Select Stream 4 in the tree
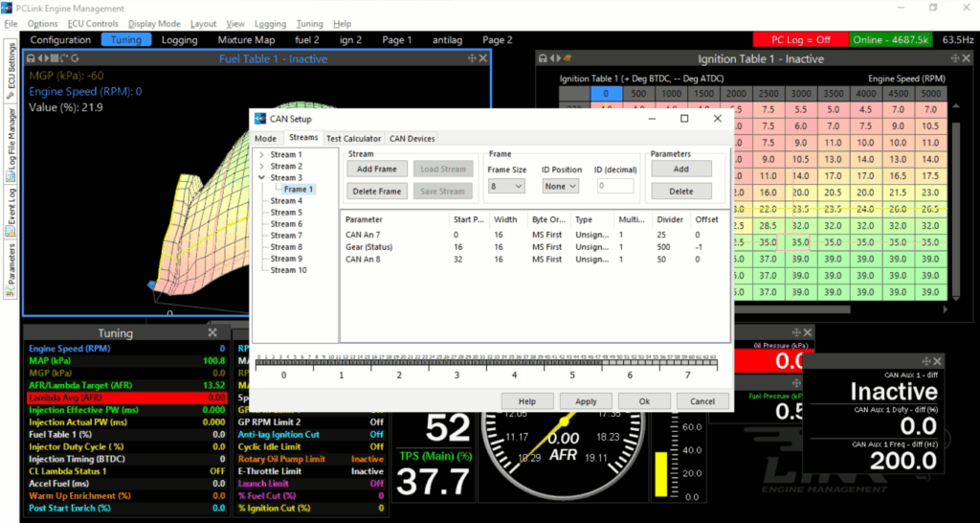Screen dimensions: 980x523 pyautogui.click(x=286, y=201)
